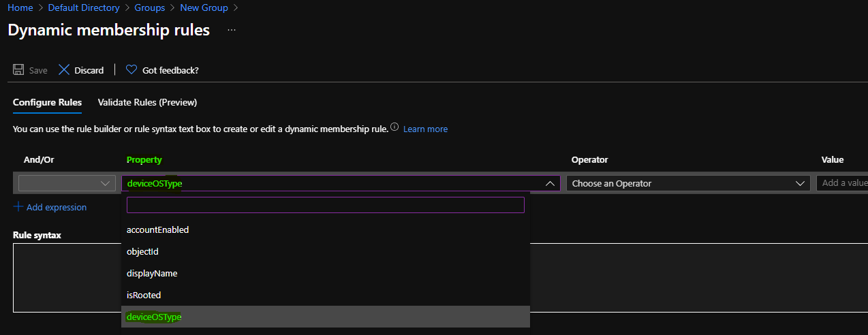Go to the Home breadcrumb
This screenshot has height=335, width=868.
pos(20,8)
